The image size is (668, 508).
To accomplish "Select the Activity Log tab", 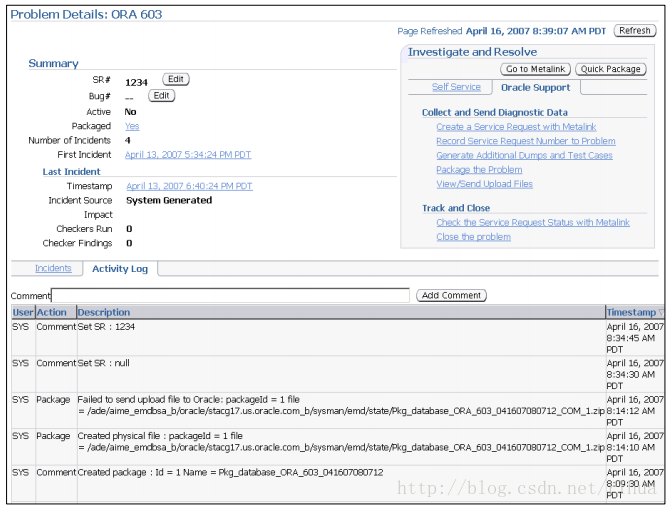I will (120, 269).
